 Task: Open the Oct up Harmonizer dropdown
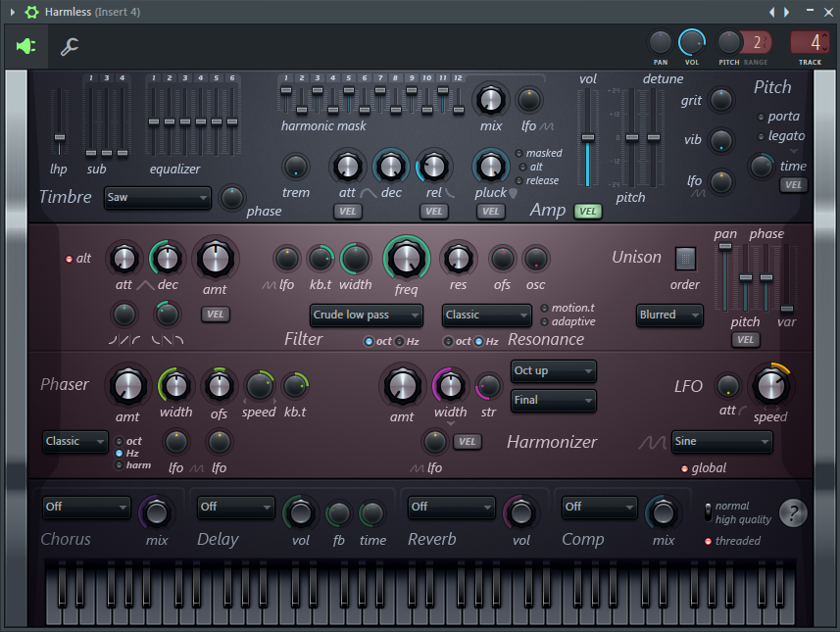coord(553,371)
